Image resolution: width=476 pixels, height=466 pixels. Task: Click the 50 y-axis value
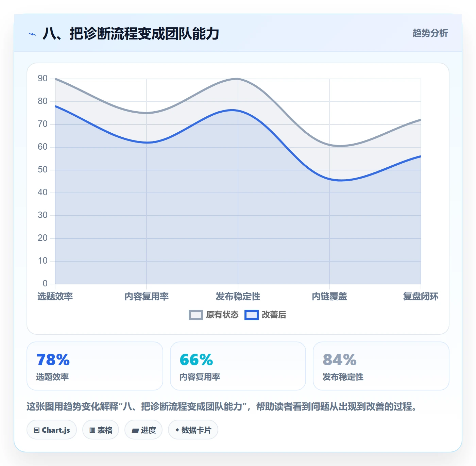pyautogui.click(x=42, y=170)
